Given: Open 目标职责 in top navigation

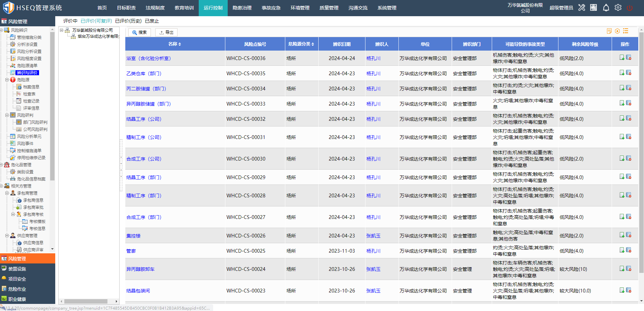Looking at the screenshot, I should [126, 8].
